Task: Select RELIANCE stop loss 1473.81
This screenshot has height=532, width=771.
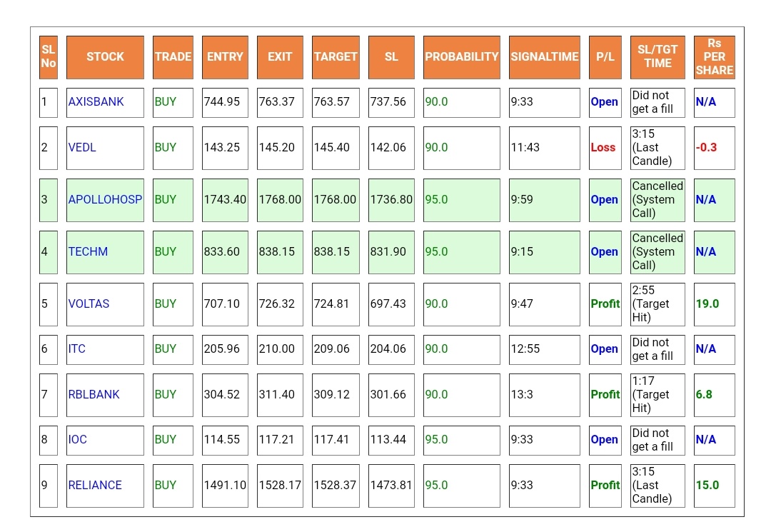Action: point(391,486)
